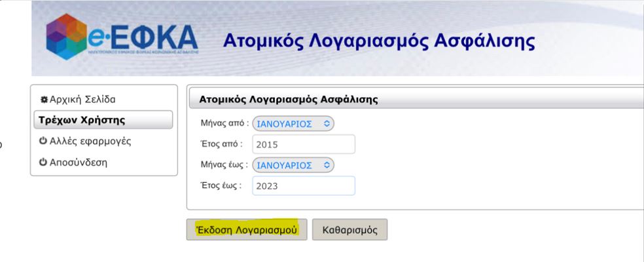Click the Έτος έως field label
This screenshot has height=262, width=644.
(x=223, y=185)
